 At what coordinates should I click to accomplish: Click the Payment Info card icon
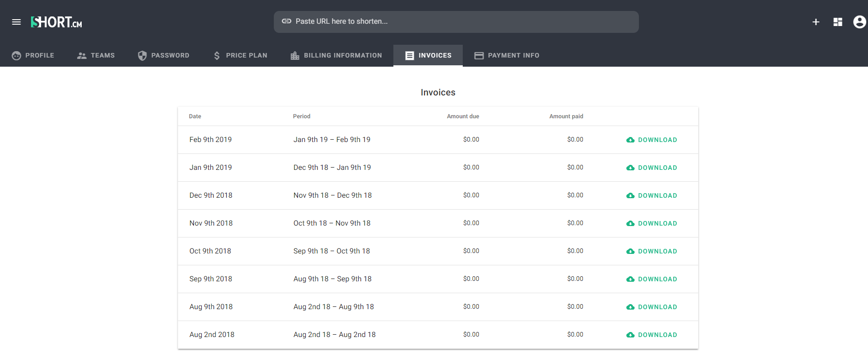pyautogui.click(x=479, y=56)
